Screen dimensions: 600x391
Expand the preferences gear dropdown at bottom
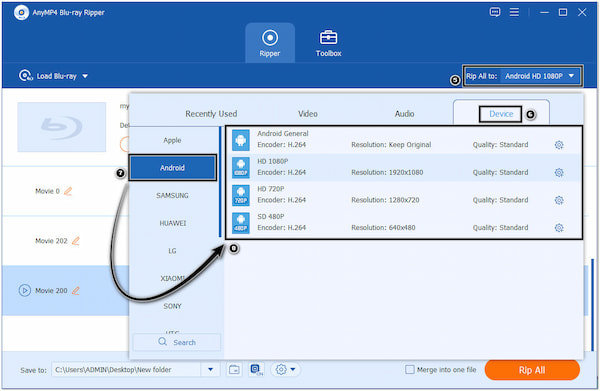click(x=285, y=370)
